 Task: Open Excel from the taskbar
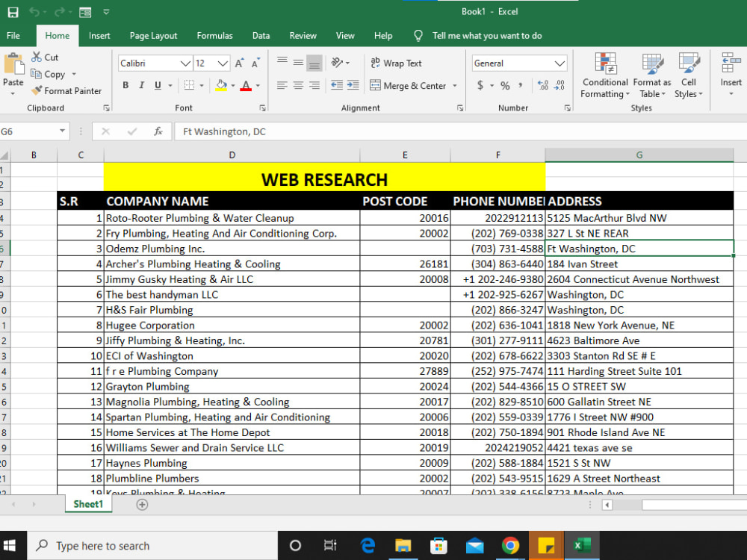tap(583, 545)
